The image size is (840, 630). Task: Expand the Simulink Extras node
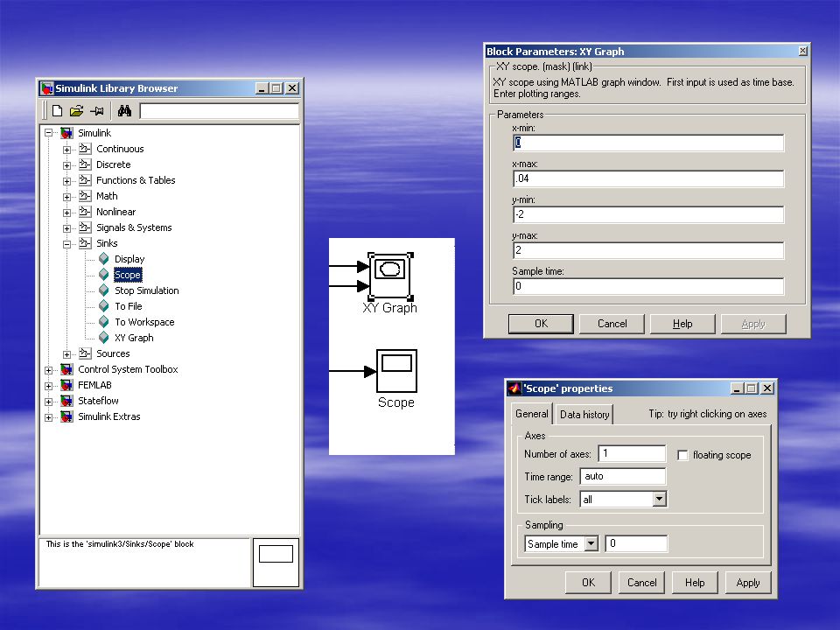[49, 417]
